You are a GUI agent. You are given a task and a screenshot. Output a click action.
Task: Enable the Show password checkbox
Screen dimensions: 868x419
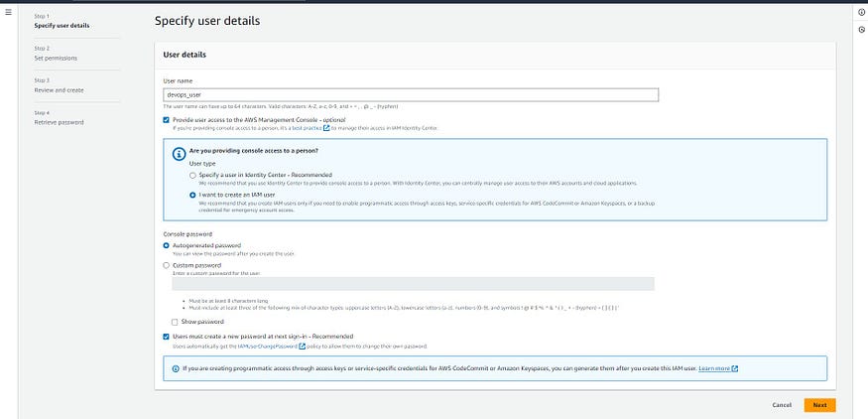pyautogui.click(x=175, y=322)
